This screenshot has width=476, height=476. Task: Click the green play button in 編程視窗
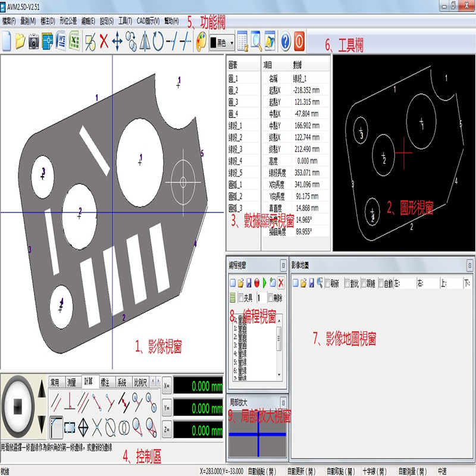pos(264,283)
